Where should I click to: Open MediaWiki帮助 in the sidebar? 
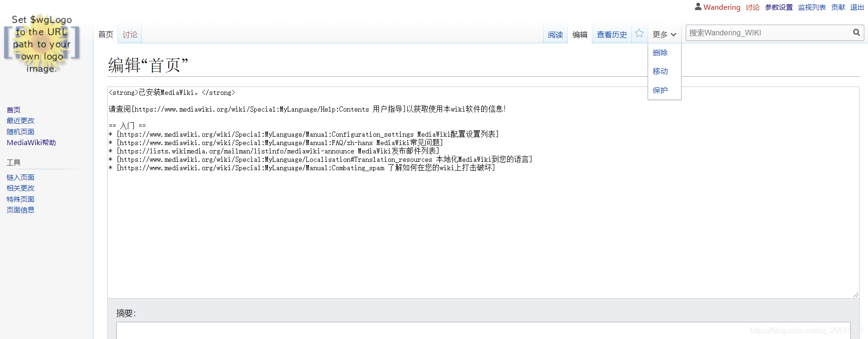31,142
